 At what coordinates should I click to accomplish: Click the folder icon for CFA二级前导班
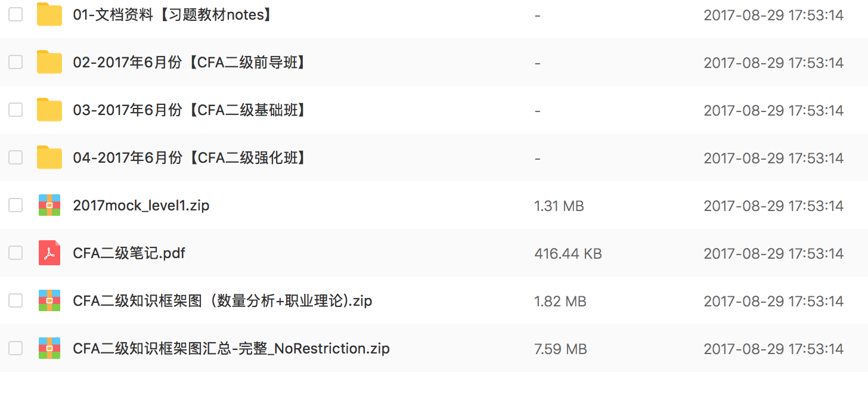tap(49, 63)
